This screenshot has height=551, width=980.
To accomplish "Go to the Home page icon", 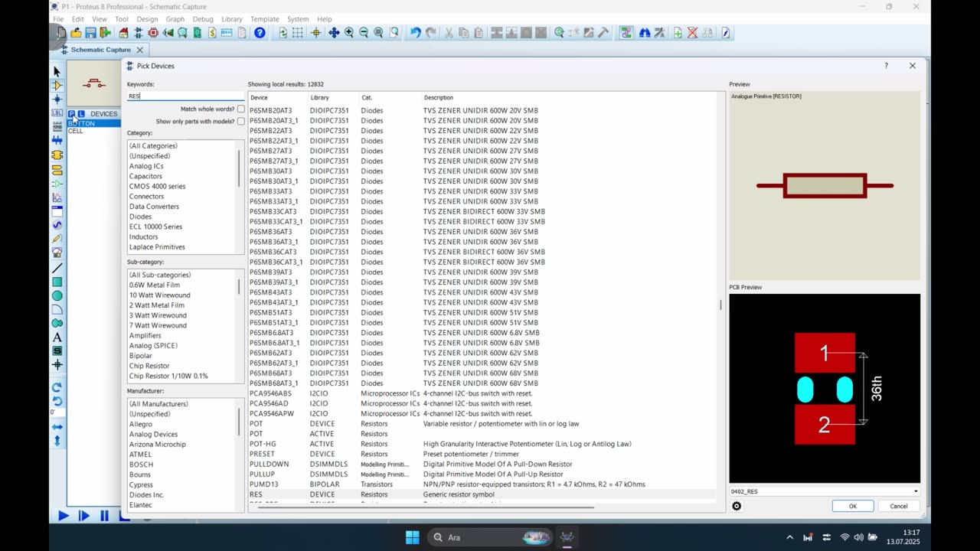I will click(x=124, y=33).
